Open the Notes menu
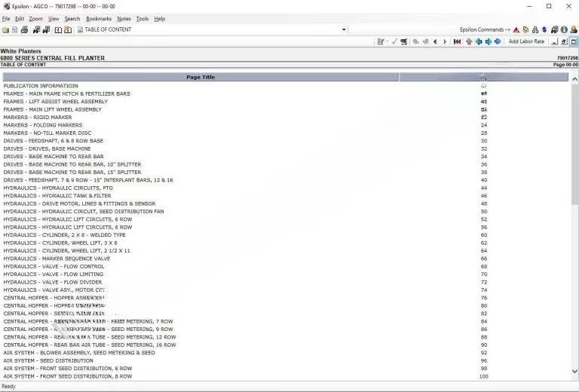The width and height of the screenshot is (579, 392). click(x=124, y=18)
